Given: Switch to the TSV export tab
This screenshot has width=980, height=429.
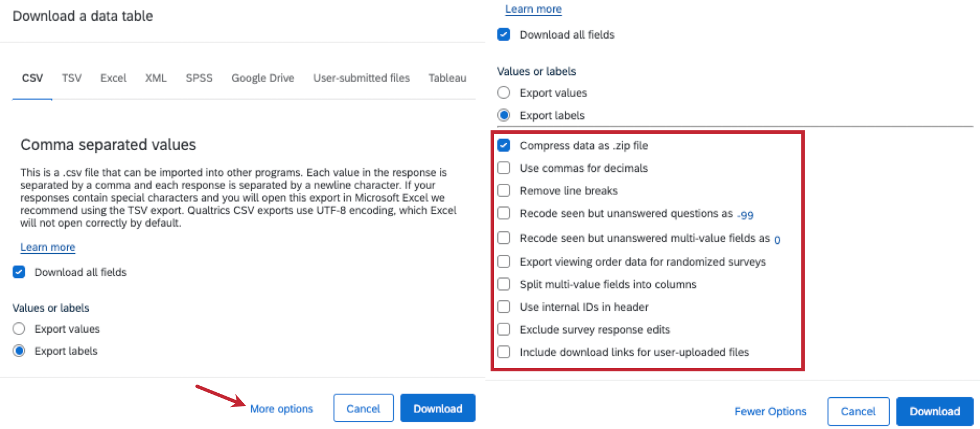Looking at the screenshot, I should 71,78.
